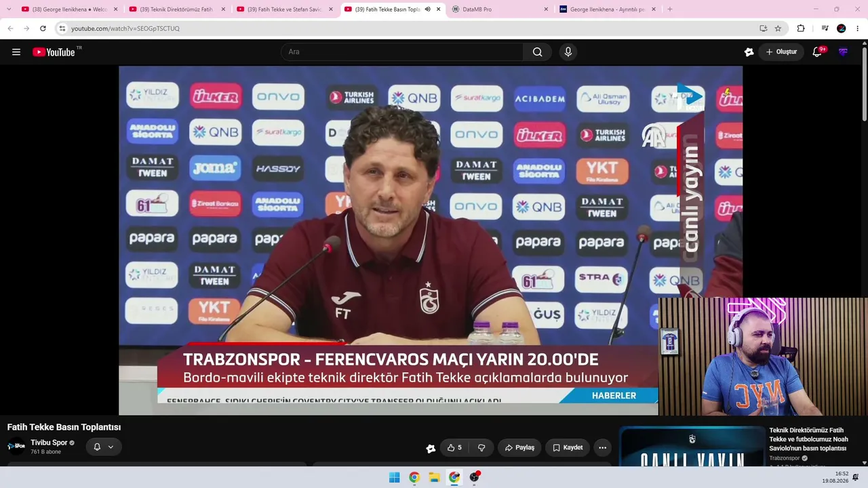Expand Tivibu Spor notification bell dropdown
This screenshot has height=488, width=868.
[x=104, y=447]
